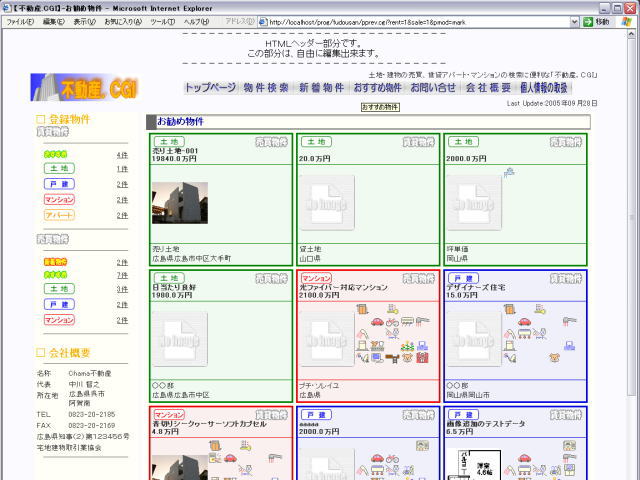Open the トップページ navigation tab
640x480 pixels.
(x=210, y=88)
